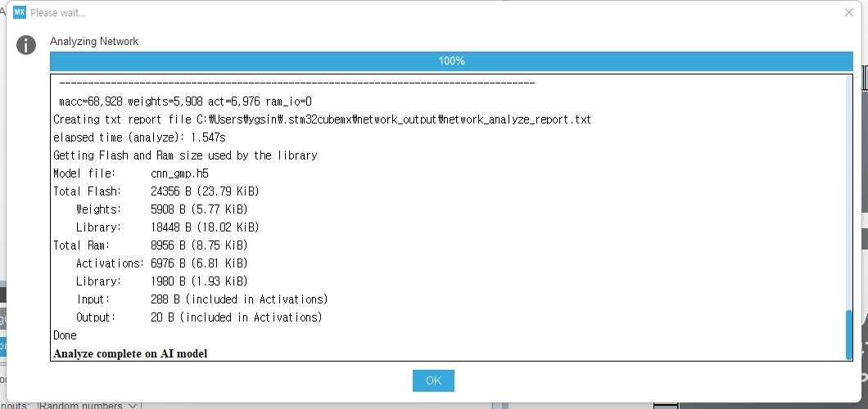Click the Model file cnn_gmp.h5 line

pos(131,173)
